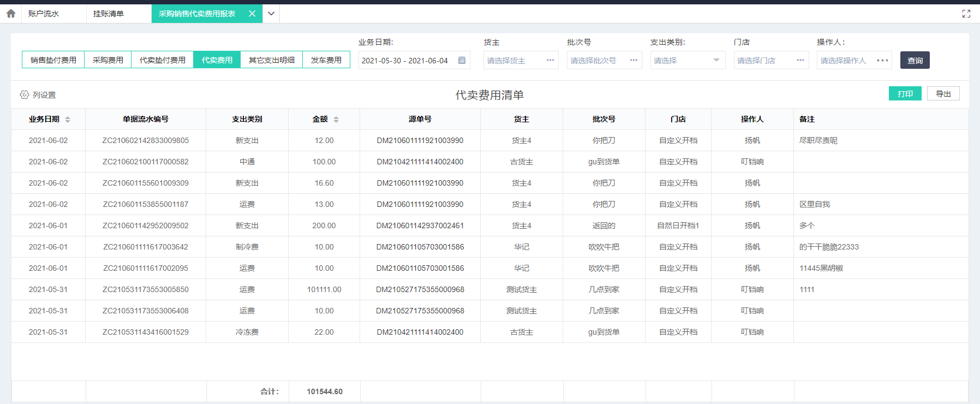Screen dimensions: 980x404
Task: Select row ZC210531173553006408
Action: pyautogui.click(x=490, y=311)
